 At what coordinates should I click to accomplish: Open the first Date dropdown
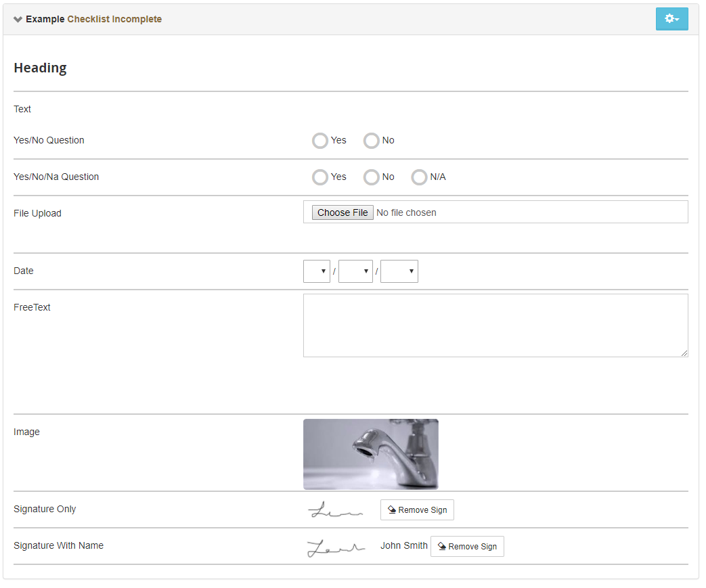click(x=316, y=271)
